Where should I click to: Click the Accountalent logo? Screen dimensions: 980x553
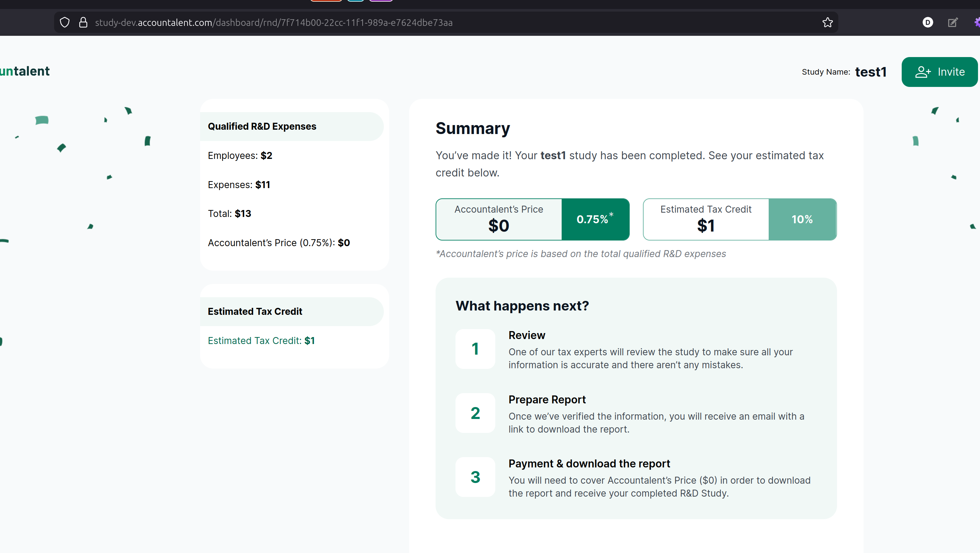coord(25,71)
